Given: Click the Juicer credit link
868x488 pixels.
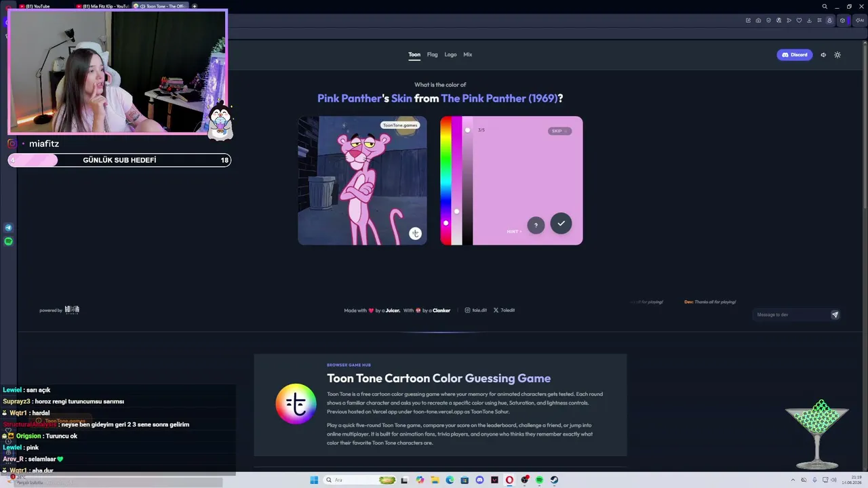Looking at the screenshot, I should [x=393, y=310].
